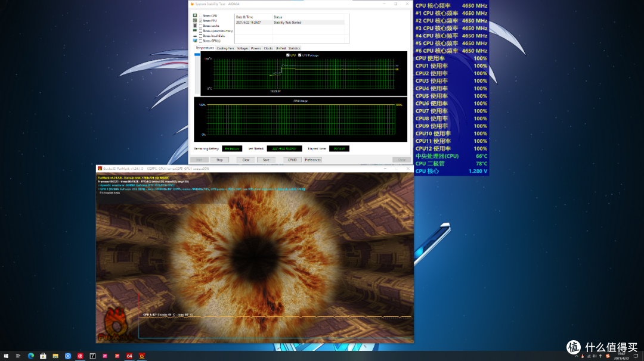Switch to the Cooling Fans tab
Viewport: 644px width, 361px height.
pyautogui.click(x=225, y=48)
